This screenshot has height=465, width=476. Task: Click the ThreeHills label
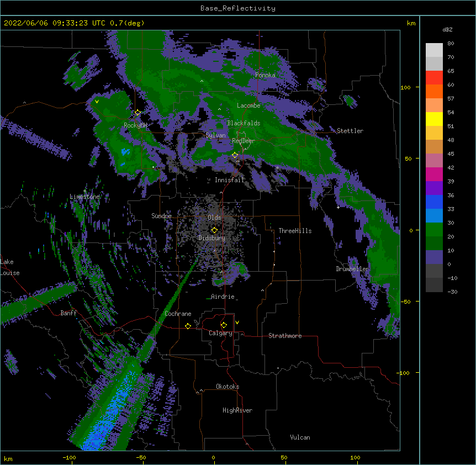295,231
